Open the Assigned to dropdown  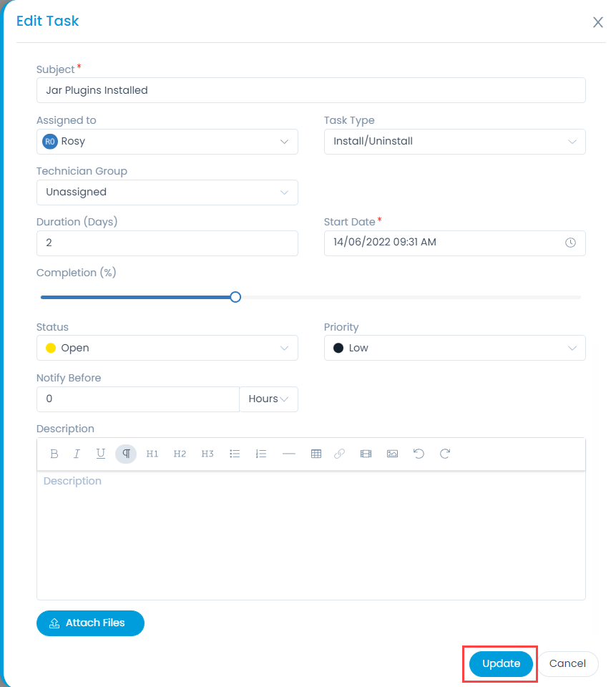(x=167, y=142)
